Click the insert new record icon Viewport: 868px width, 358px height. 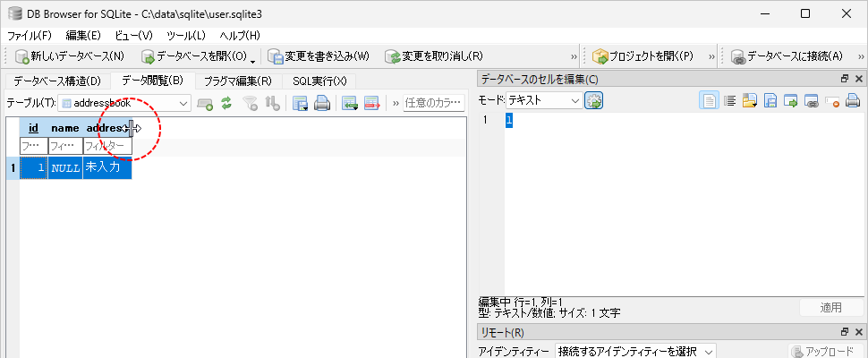click(350, 103)
